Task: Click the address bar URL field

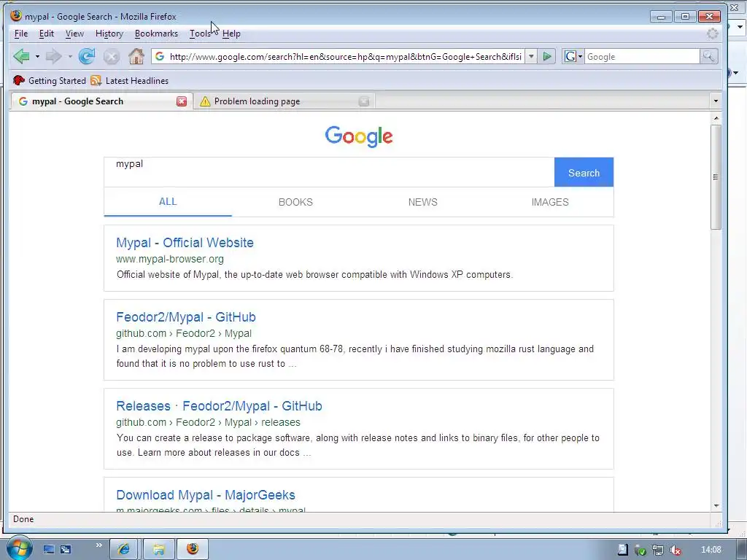Action: tap(345, 57)
